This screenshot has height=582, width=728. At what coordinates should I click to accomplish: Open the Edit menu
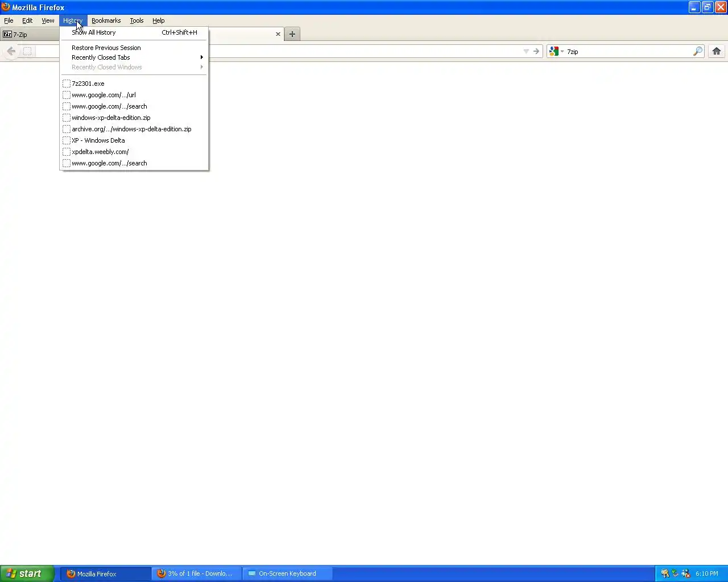click(x=27, y=20)
